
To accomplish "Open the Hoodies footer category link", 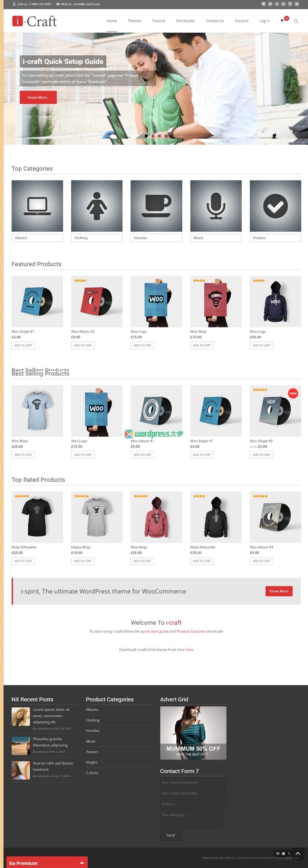I will (93, 731).
